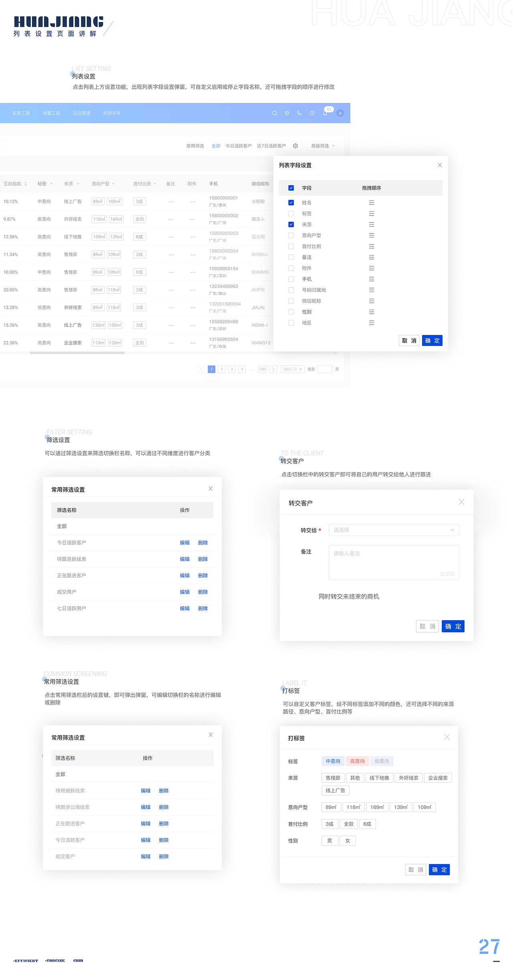Select the 今日活跃客户 filter tab

[x=238, y=146]
